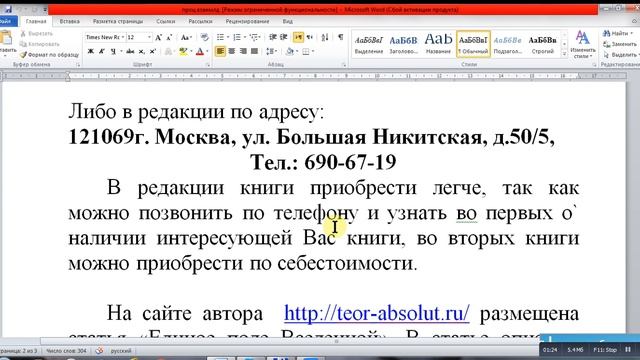640x360 pixels.
Task: Justify text alignment icon
Action: coord(254,51)
